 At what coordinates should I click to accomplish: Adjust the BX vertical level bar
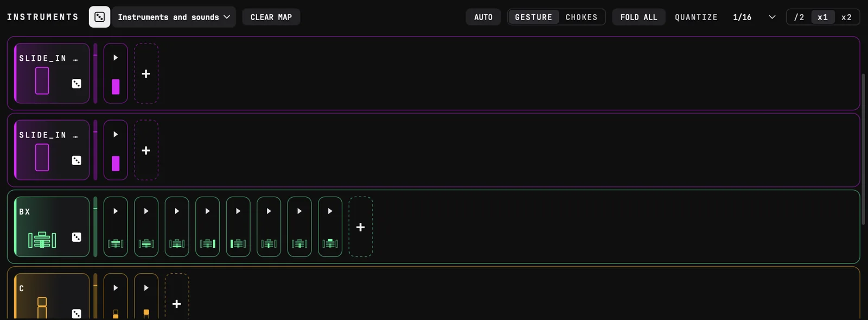pyautogui.click(x=95, y=227)
